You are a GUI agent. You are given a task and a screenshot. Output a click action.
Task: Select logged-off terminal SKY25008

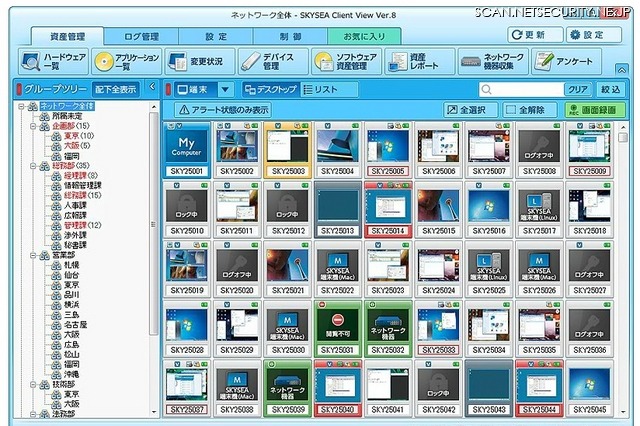coord(539,150)
